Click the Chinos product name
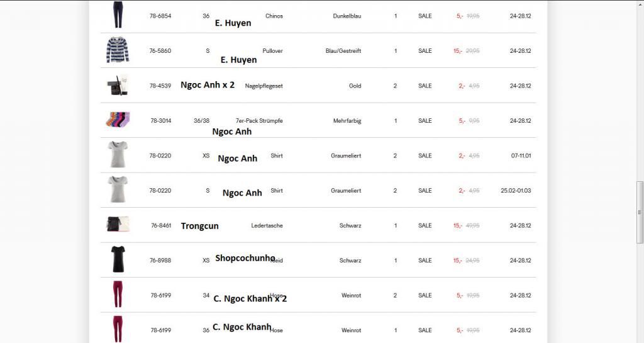Viewport: 644px width, 343px height. pos(274,16)
